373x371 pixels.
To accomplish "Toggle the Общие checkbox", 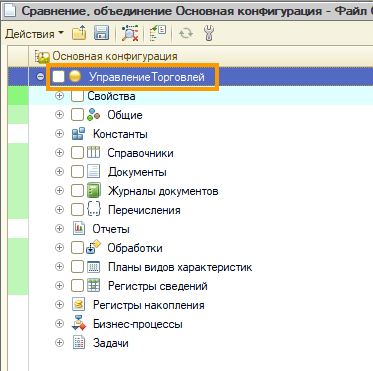I will click(77, 115).
